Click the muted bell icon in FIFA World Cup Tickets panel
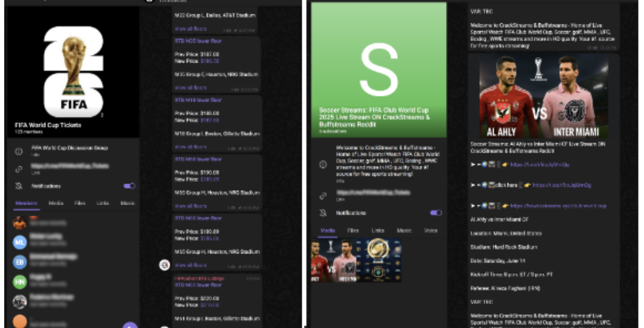 pos(18,186)
